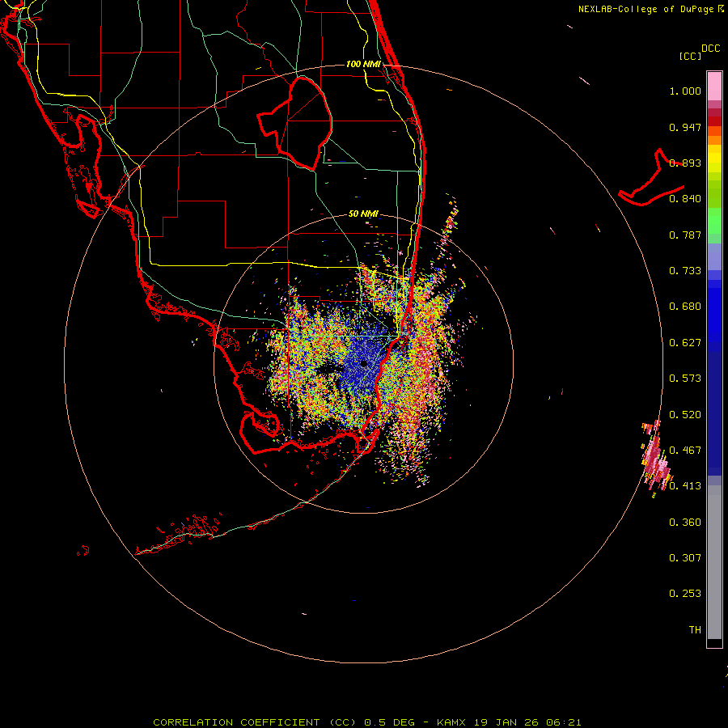Select the 0.947 scale value
This screenshot has width=728, height=728.
[685, 127]
